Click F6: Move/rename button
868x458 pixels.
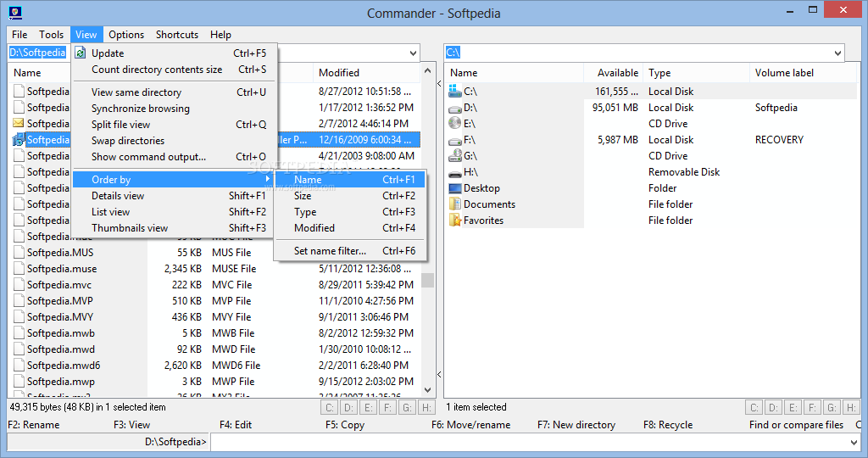click(x=471, y=425)
